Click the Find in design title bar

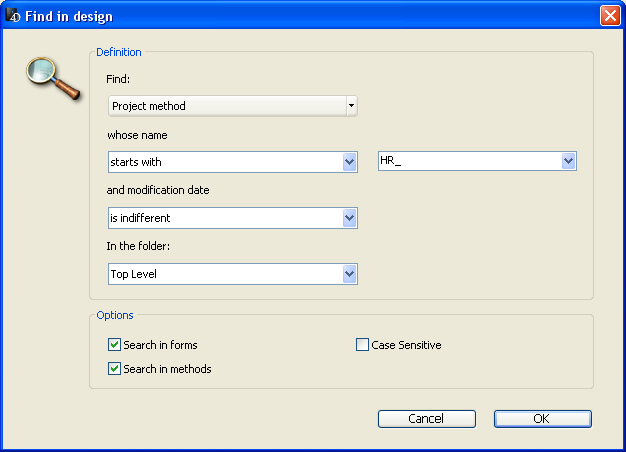[300, 16]
